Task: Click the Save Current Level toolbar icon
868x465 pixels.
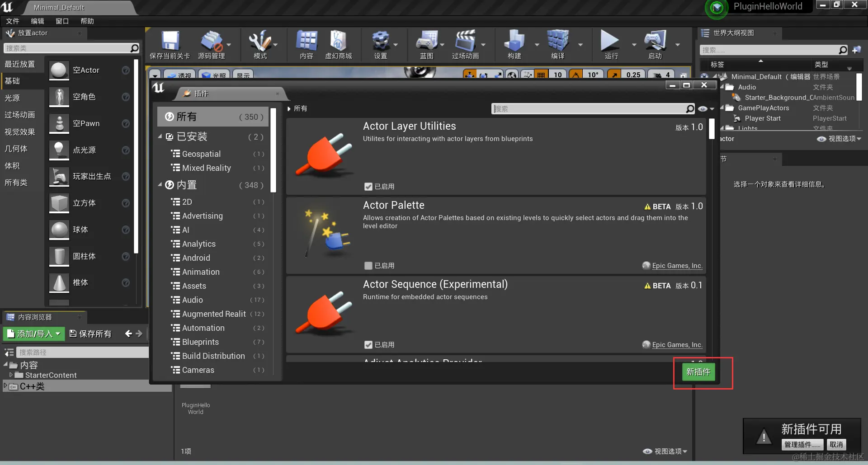Action: click(170, 41)
